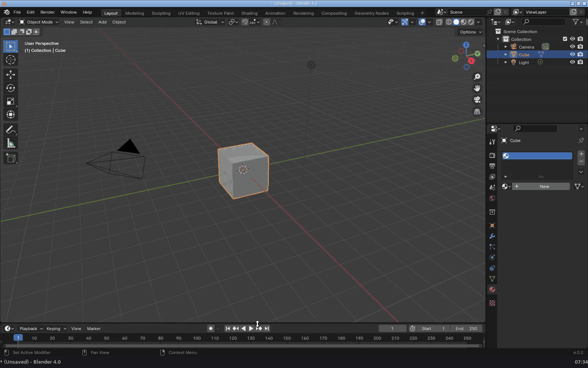Click New material button
Image resolution: width=588 pixels, height=368 pixels.
541,186
